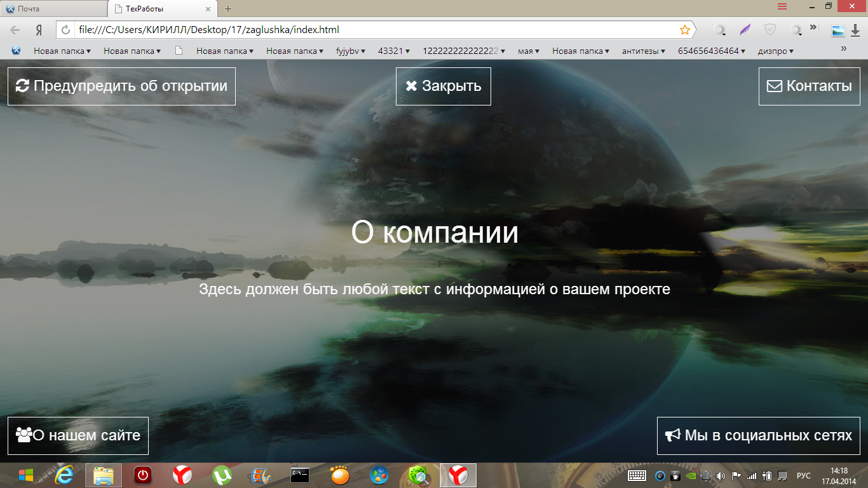868x488 pixels.
Task: Expand the "43321" bookmark folder
Action: (x=394, y=51)
